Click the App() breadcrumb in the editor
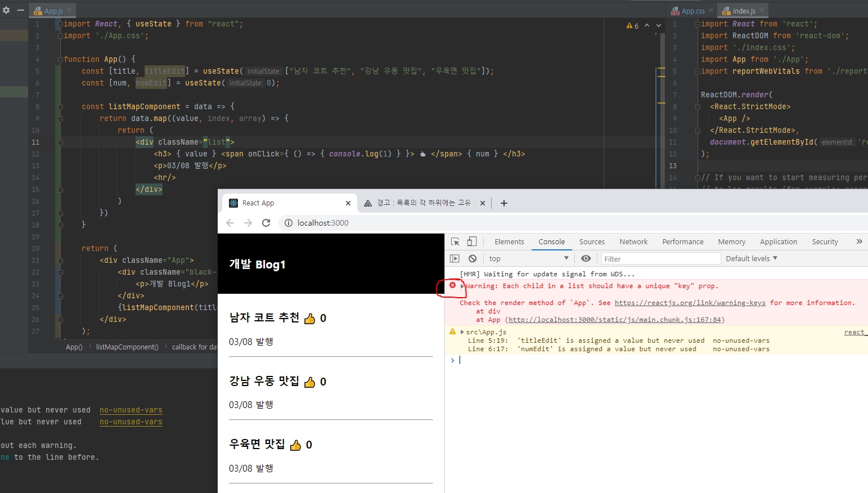The height and width of the screenshot is (493, 868). pyautogui.click(x=74, y=347)
